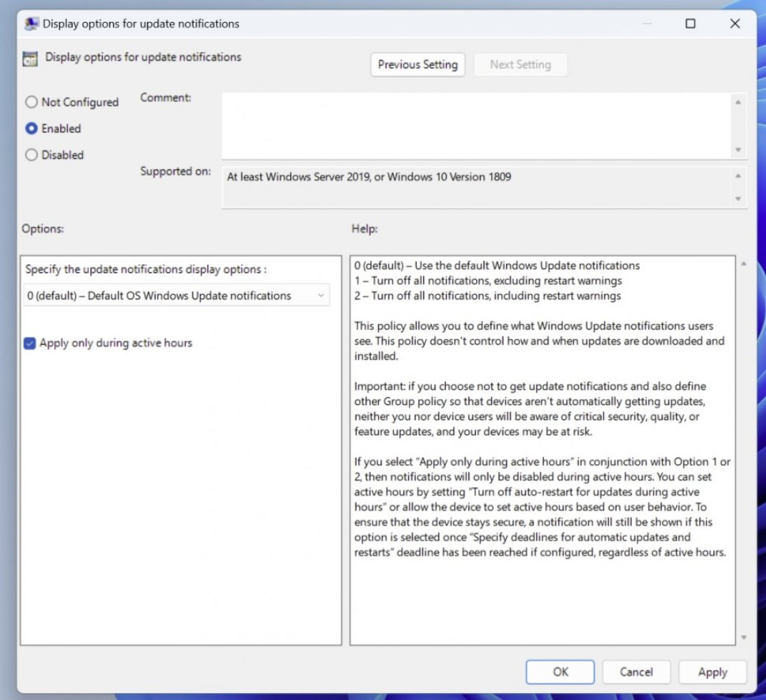
Task: Click the policy icon in the title bar
Action: click(x=31, y=23)
